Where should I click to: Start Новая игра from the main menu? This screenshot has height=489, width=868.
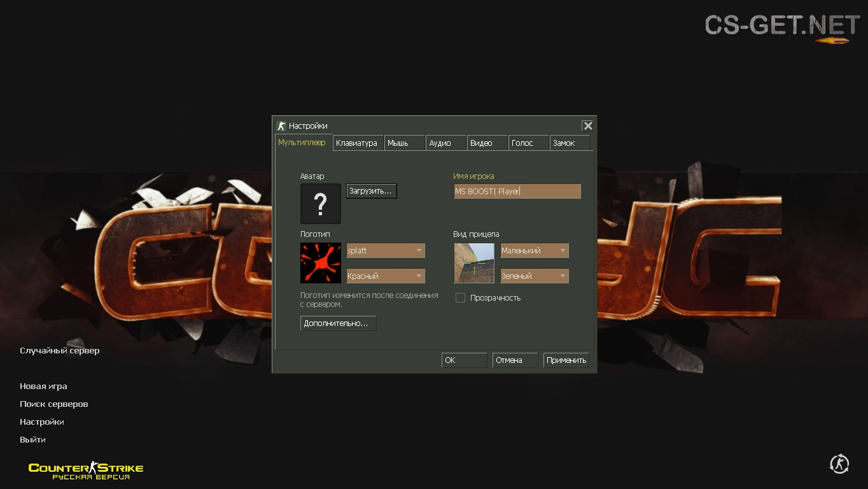pos(43,386)
